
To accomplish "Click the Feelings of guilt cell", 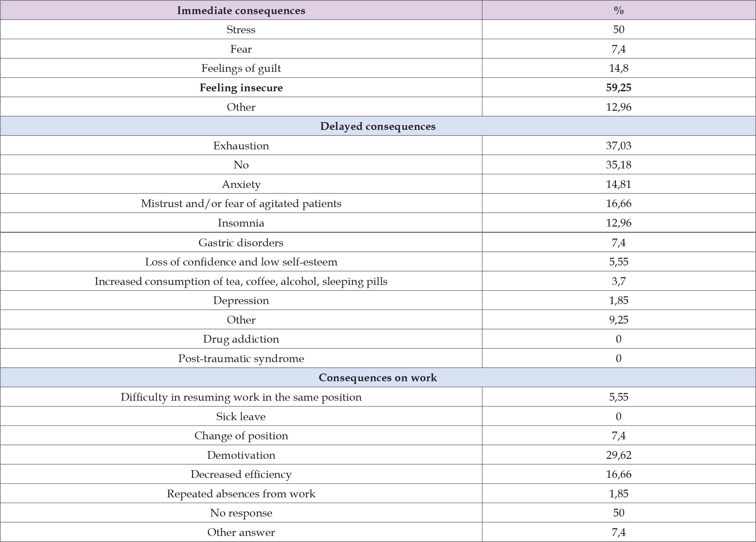I will pos(241,68).
